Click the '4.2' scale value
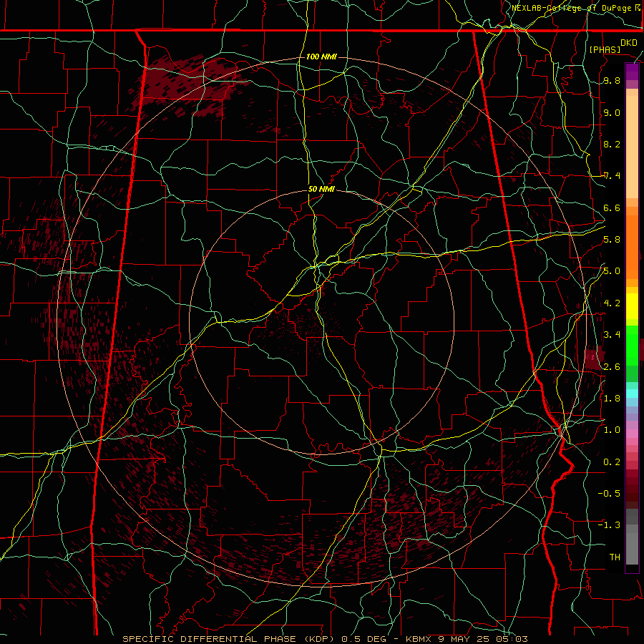 pos(612,303)
